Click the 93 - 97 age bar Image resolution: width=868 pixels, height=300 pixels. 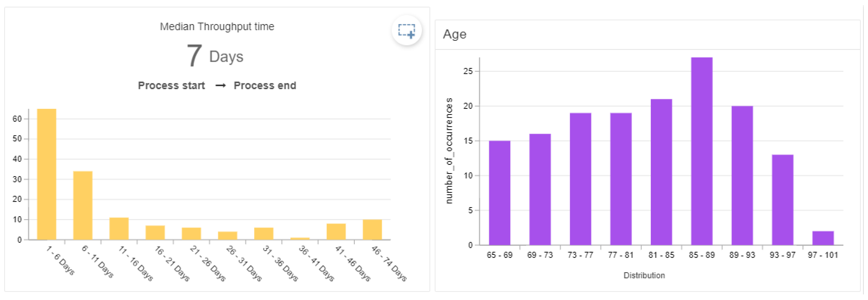pos(782,200)
